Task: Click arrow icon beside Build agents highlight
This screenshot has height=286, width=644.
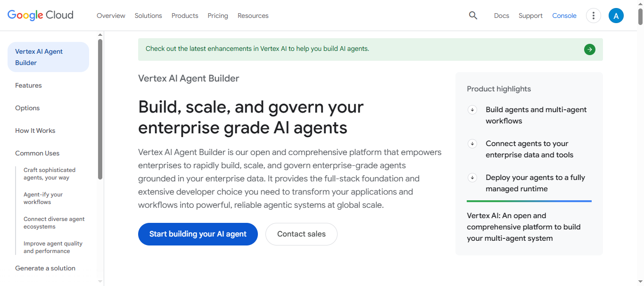Action: [472, 110]
